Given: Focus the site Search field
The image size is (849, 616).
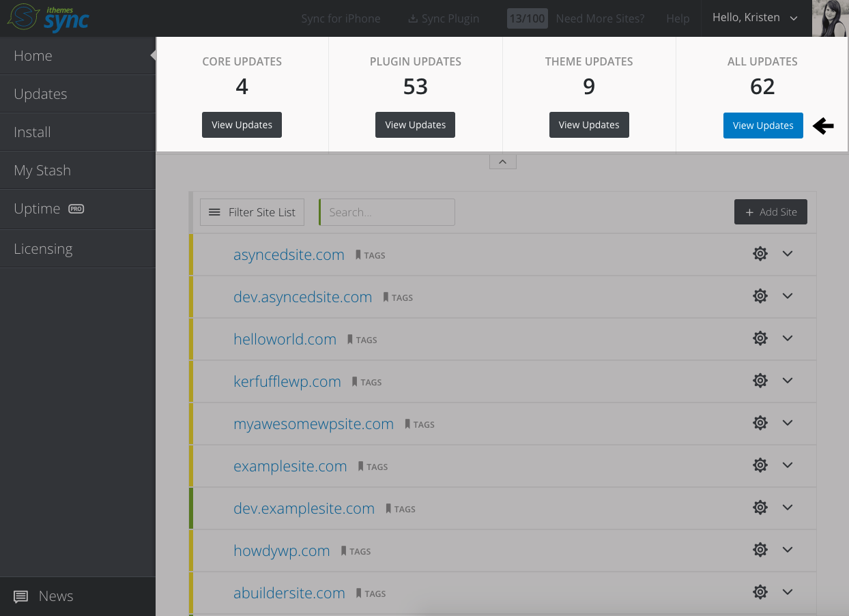Looking at the screenshot, I should click(x=387, y=212).
